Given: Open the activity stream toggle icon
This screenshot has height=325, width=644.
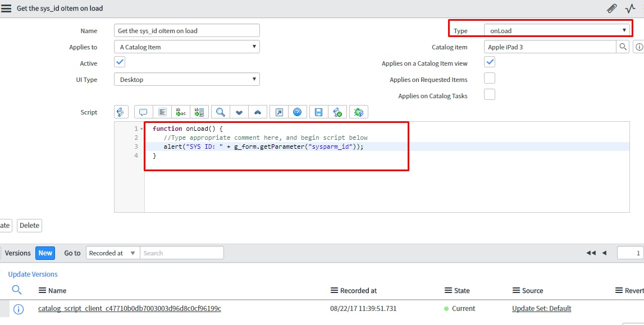Looking at the screenshot, I should (x=630, y=8).
